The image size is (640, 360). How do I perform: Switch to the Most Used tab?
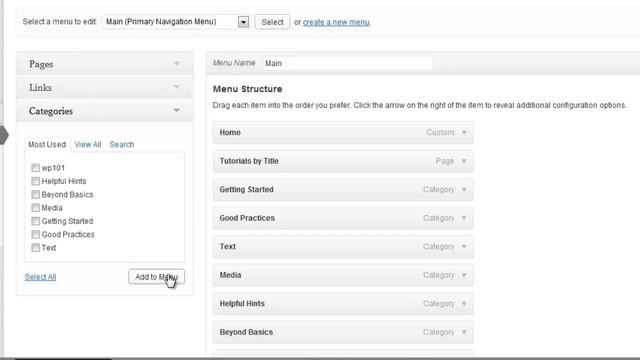(x=47, y=144)
